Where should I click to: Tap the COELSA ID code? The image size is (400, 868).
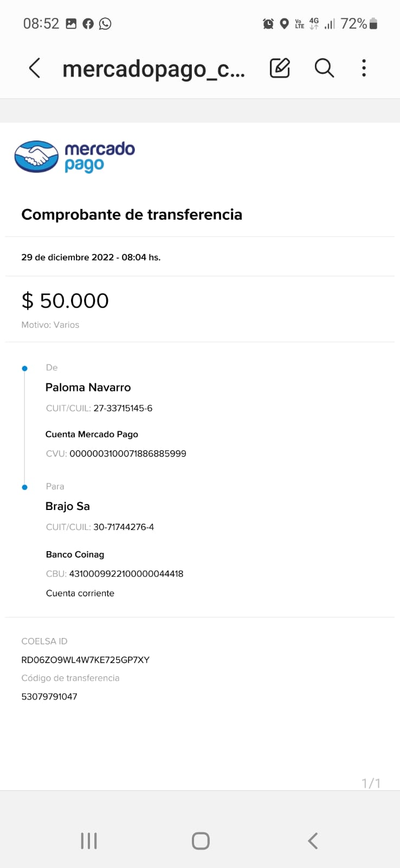(85, 660)
